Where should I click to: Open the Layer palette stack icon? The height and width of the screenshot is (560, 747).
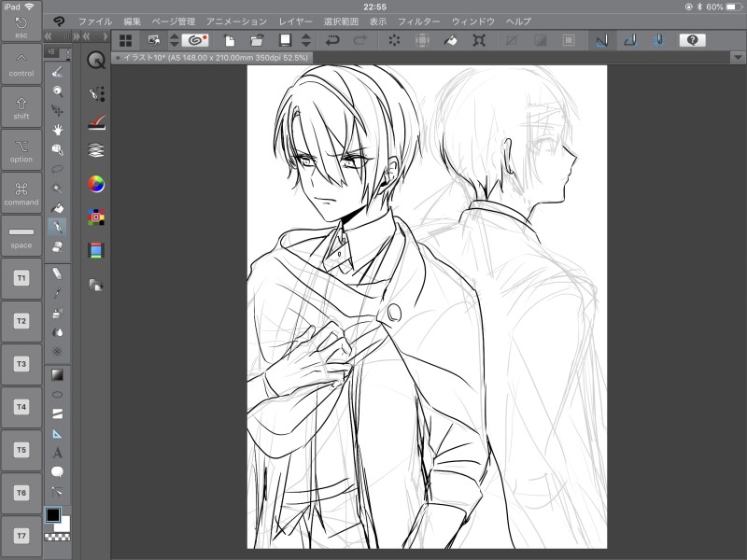[x=96, y=150]
